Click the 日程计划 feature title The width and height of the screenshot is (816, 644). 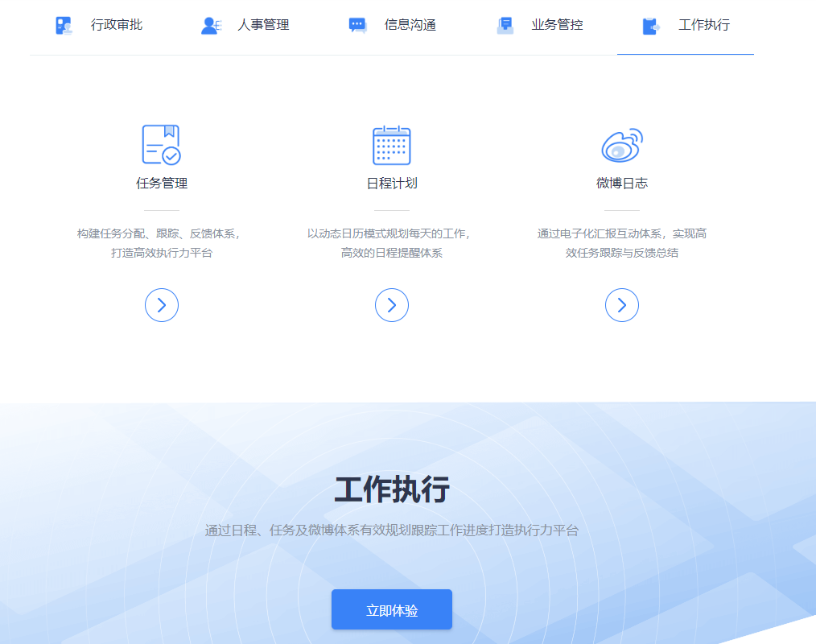[392, 183]
